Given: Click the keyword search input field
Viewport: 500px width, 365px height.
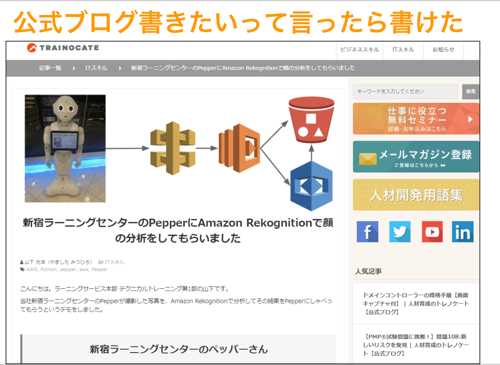Looking at the screenshot, I should (405, 91).
